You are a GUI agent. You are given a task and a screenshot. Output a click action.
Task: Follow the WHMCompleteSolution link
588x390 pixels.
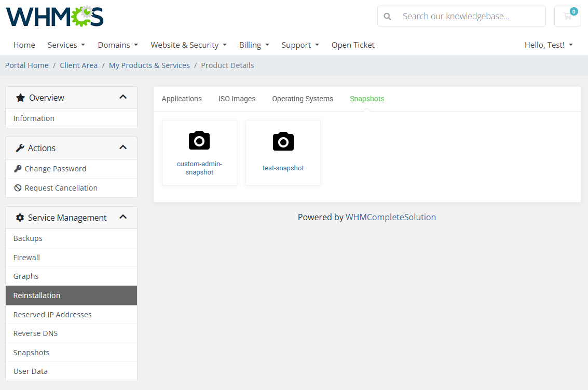(391, 217)
